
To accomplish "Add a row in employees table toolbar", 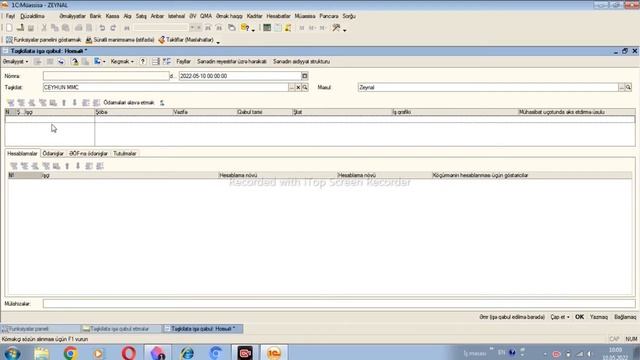I will (11, 103).
